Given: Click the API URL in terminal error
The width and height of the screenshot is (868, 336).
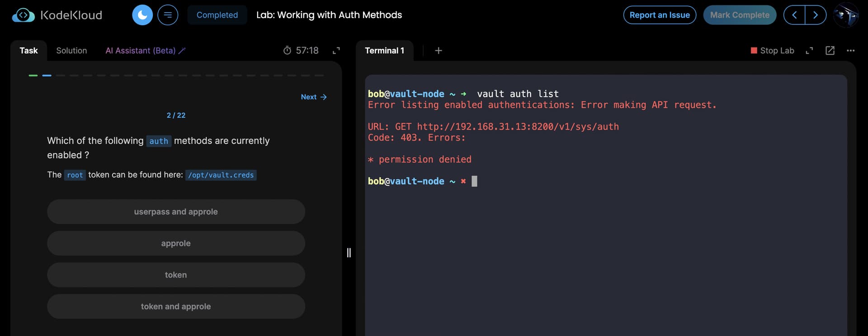Looking at the screenshot, I should 518,127.
